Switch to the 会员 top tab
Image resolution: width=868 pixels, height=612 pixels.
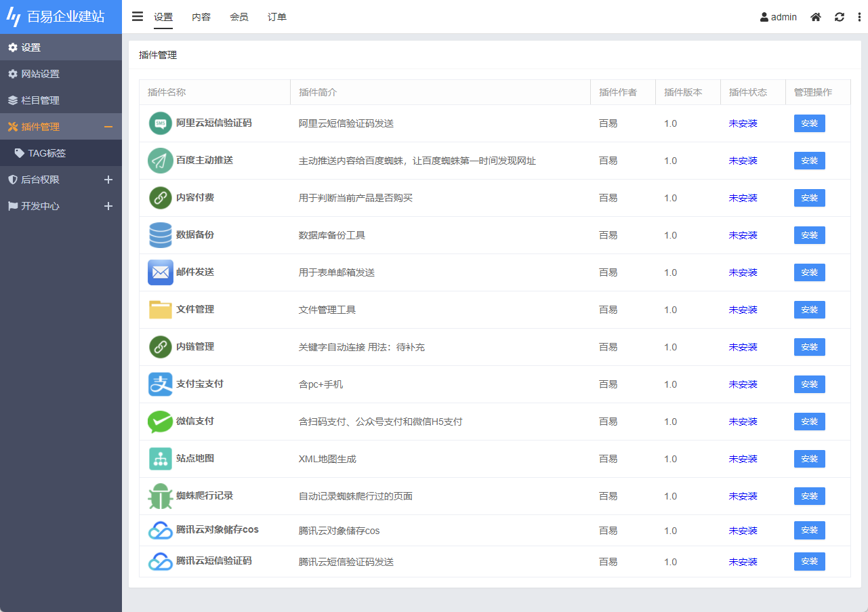point(239,17)
